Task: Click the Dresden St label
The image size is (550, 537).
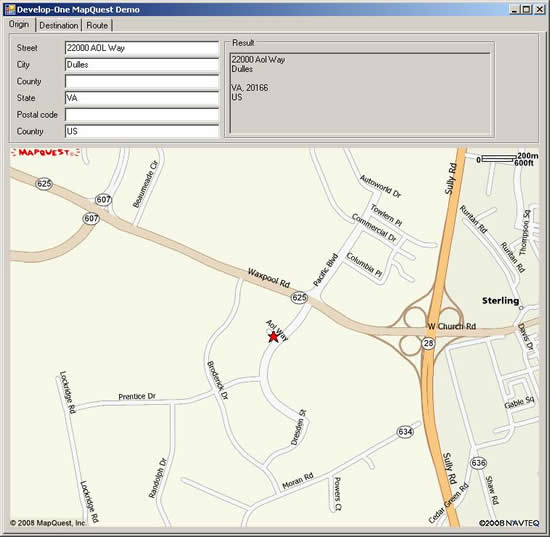Action: point(299,427)
